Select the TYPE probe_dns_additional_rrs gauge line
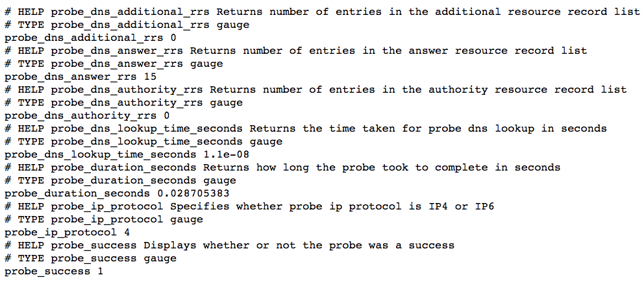 coord(127,25)
